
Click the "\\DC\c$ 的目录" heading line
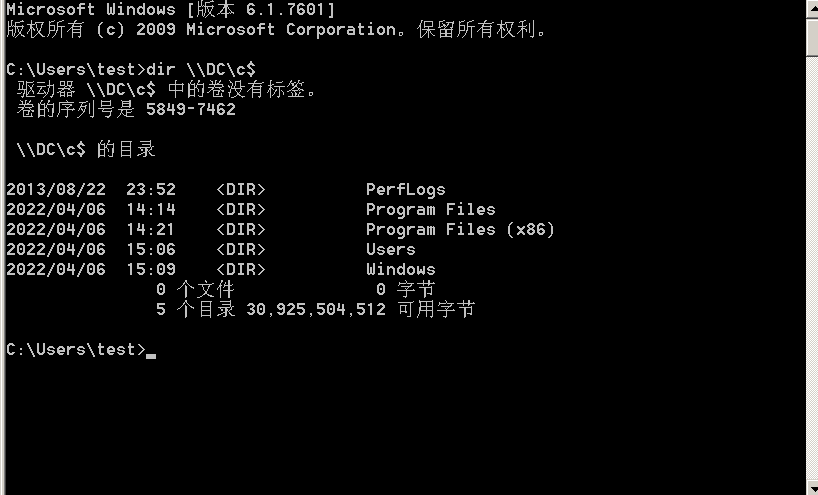(86, 150)
